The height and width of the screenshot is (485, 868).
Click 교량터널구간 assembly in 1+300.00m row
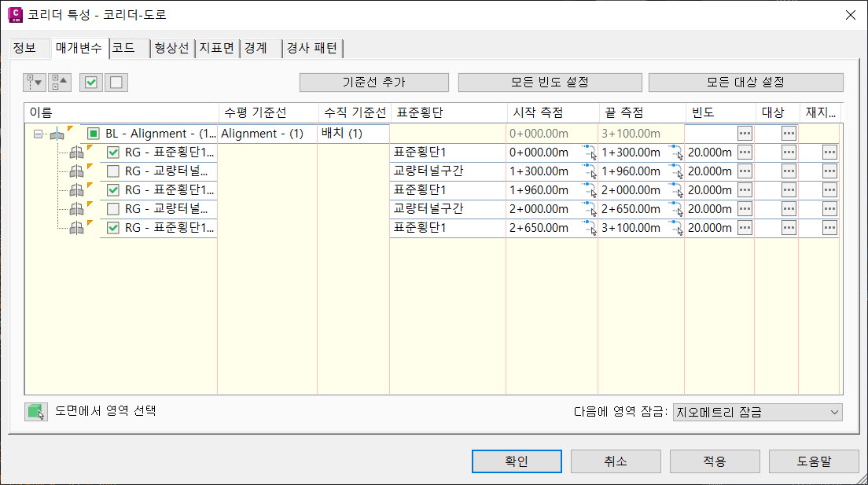pos(447,171)
